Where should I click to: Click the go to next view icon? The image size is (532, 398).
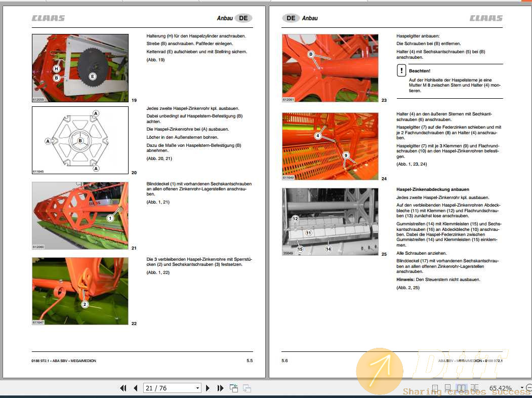coord(247,388)
